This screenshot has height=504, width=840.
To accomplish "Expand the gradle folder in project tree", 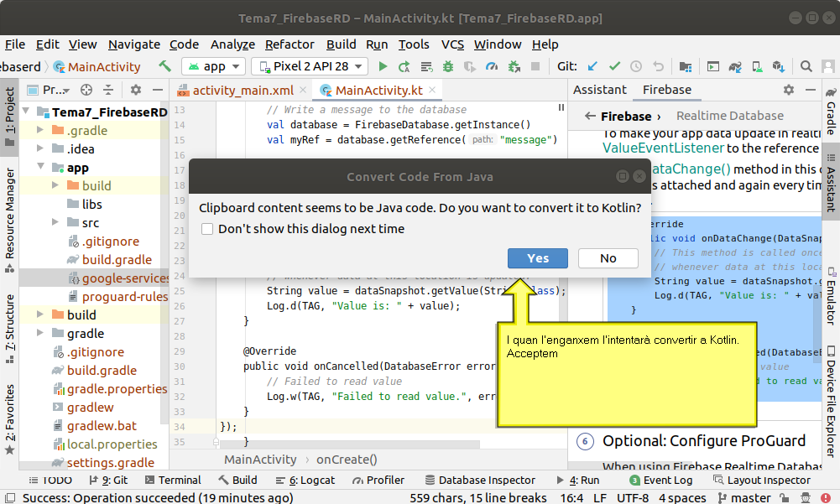I will (40, 333).
